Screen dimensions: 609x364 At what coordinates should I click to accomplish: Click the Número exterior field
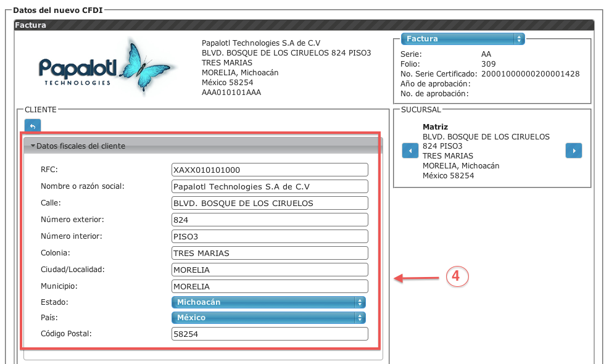pyautogui.click(x=270, y=220)
